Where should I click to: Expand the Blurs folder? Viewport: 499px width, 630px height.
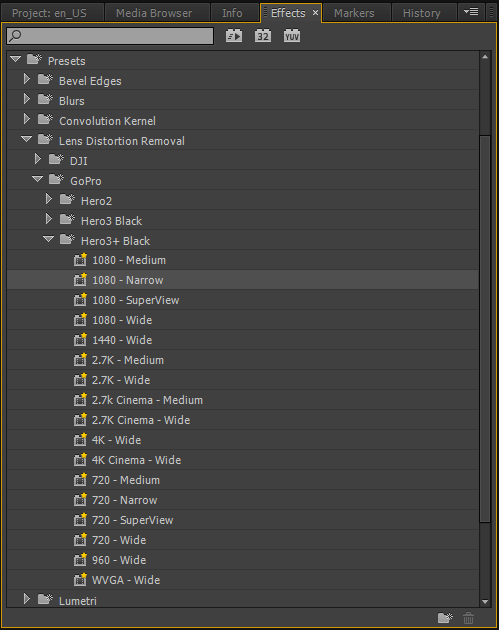(27, 99)
